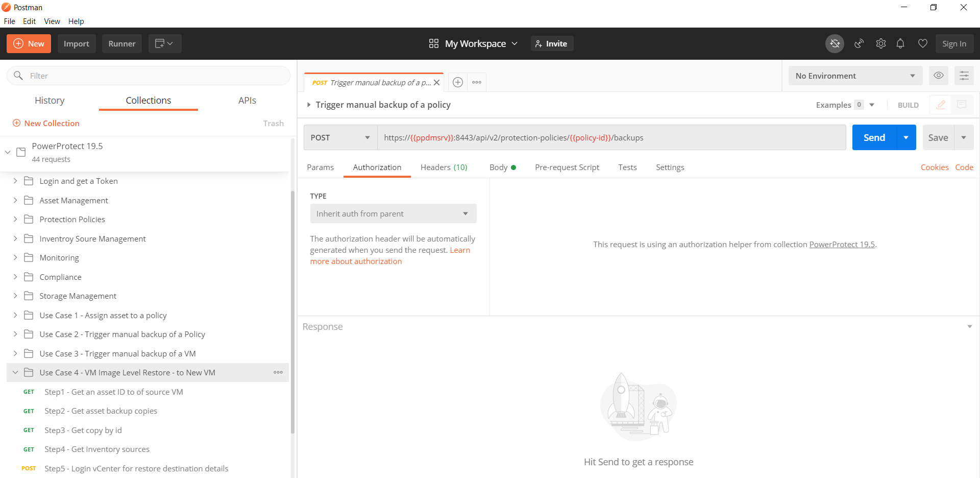
Task: Save the current request
Action: 938,137
